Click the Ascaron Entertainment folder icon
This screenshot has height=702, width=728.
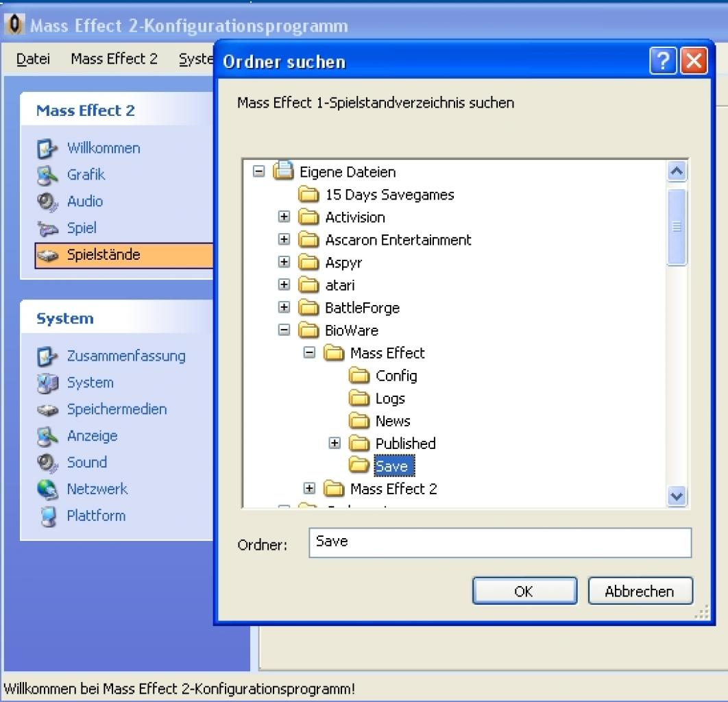tap(308, 239)
